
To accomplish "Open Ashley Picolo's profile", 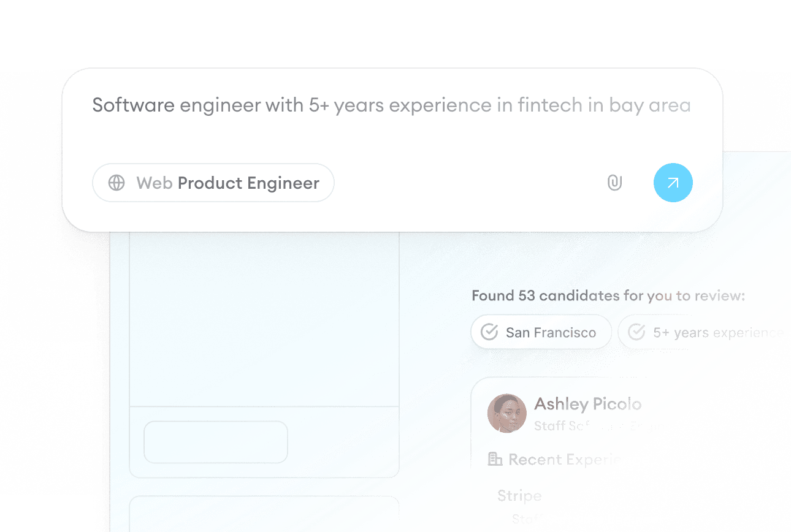I will pos(587,404).
